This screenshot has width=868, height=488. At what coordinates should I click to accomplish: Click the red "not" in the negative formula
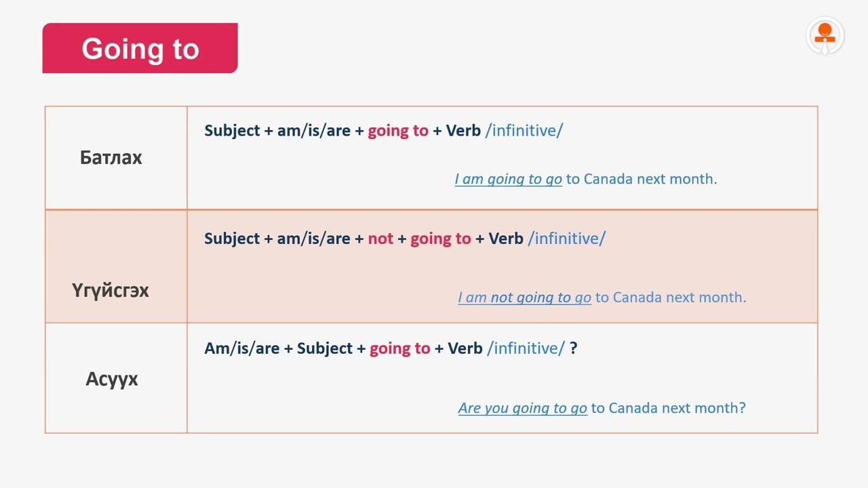click(x=380, y=239)
